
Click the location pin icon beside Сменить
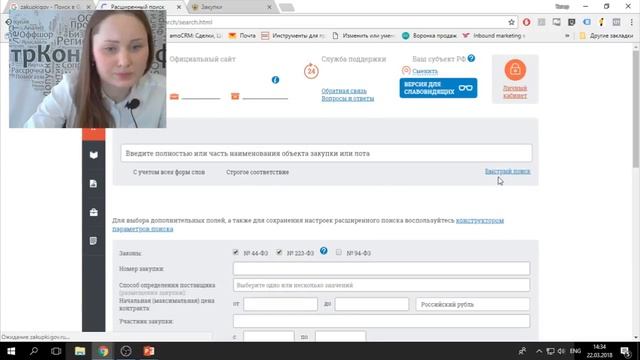click(406, 71)
